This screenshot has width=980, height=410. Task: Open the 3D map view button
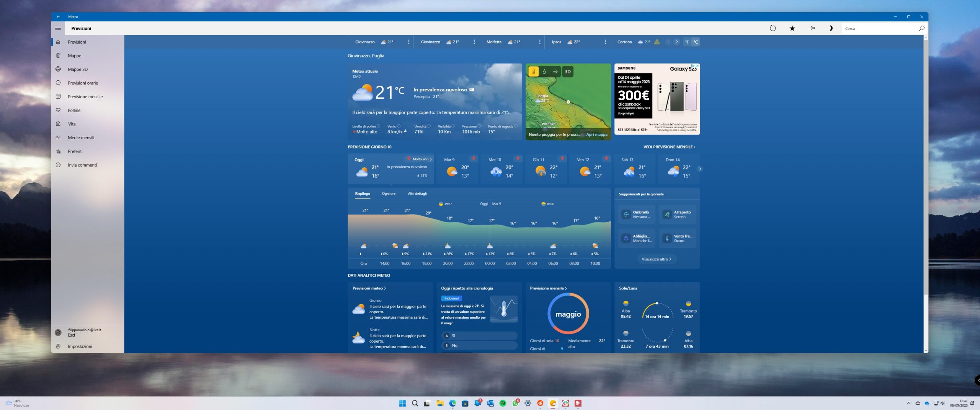(x=568, y=72)
